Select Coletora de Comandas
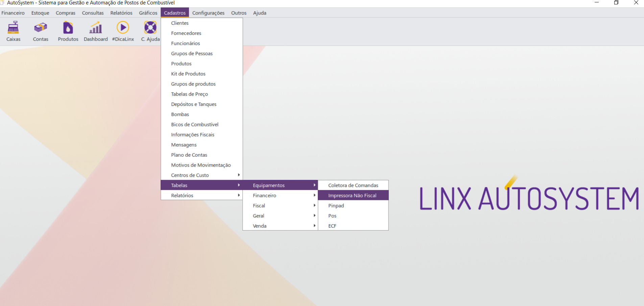644x306 pixels. 353,185
